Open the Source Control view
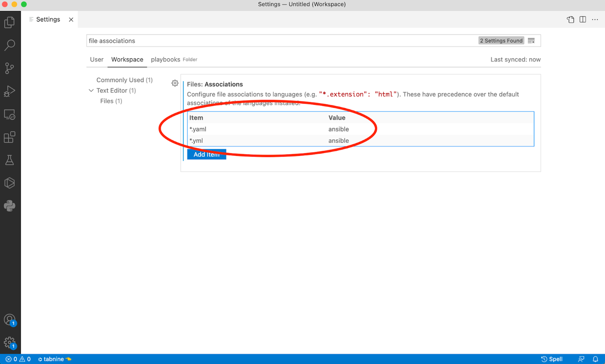 click(x=9, y=68)
